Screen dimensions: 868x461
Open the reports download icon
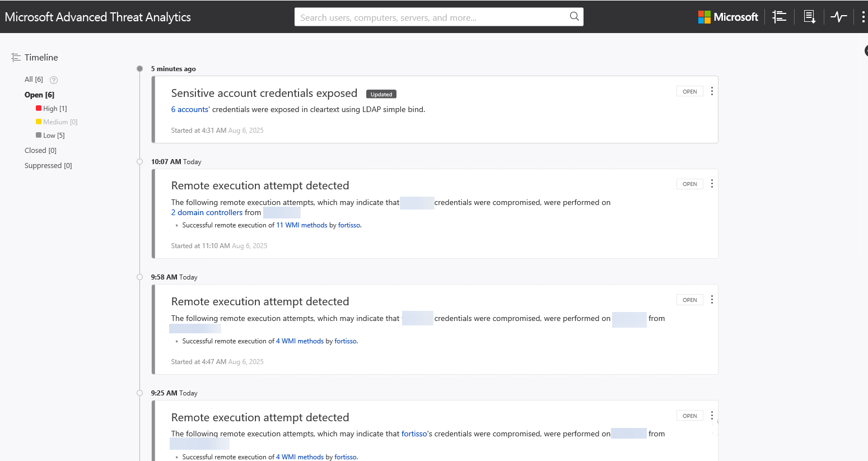809,17
